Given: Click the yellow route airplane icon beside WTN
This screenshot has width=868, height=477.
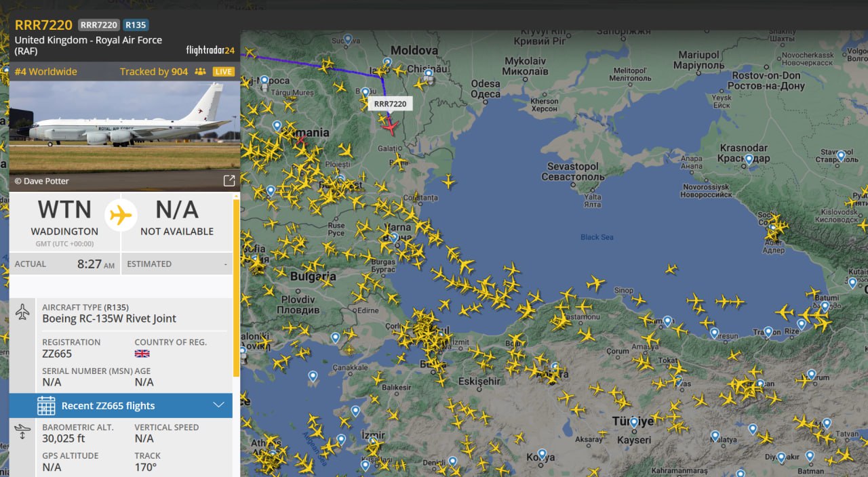Looking at the screenshot, I should pos(121,215).
